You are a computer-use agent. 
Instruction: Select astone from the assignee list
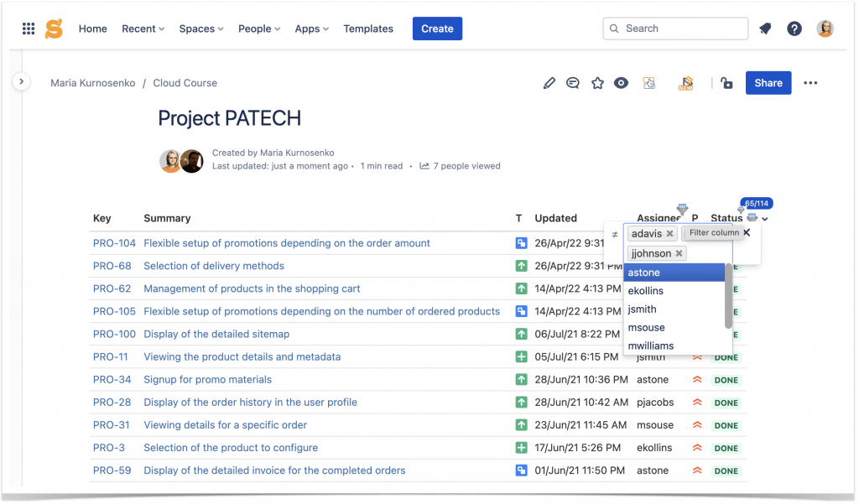point(644,272)
